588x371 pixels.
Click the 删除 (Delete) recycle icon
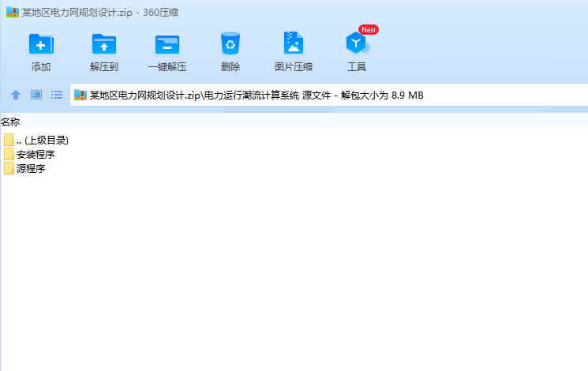[230, 43]
